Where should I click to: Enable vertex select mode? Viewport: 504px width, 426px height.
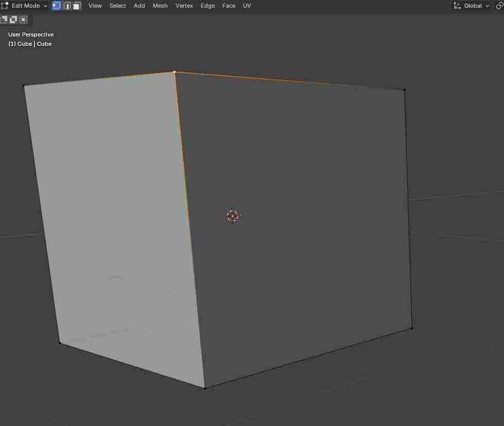pyautogui.click(x=57, y=6)
